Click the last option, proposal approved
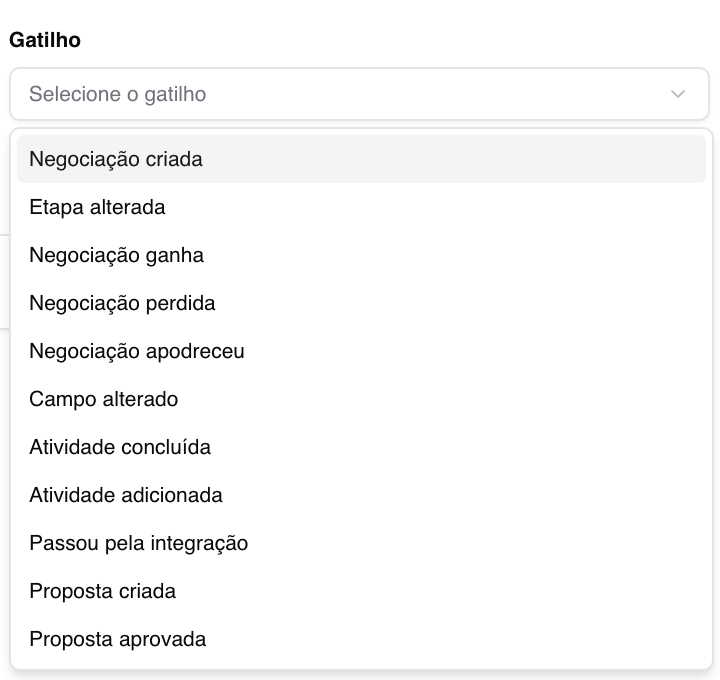The image size is (720, 680). tap(117, 639)
